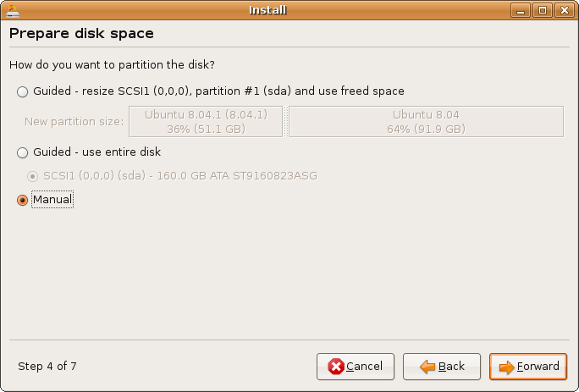
Task: Go Forward to the next install step
Action: point(528,367)
